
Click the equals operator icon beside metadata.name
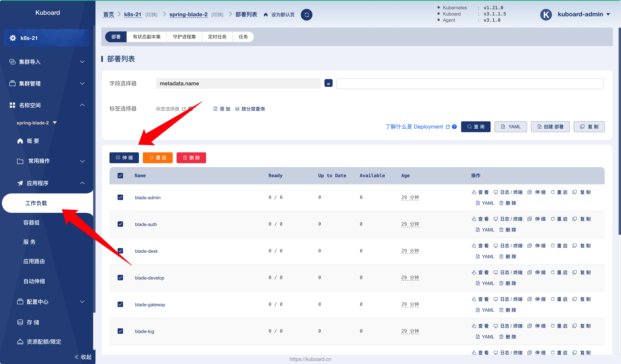tap(328, 83)
